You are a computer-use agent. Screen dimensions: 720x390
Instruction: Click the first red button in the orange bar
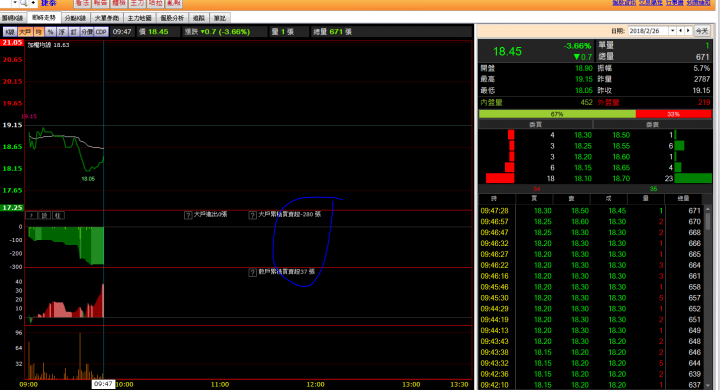click(82, 3)
